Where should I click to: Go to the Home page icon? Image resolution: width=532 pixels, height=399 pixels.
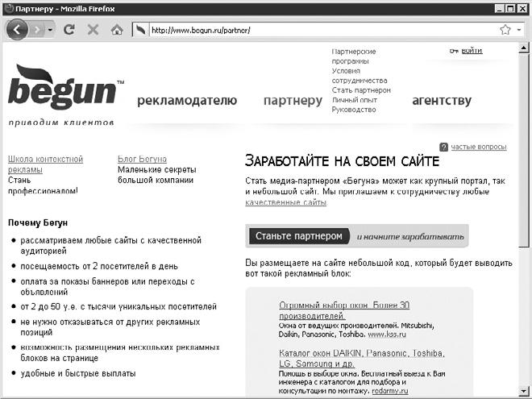pyautogui.click(x=117, y=29)
